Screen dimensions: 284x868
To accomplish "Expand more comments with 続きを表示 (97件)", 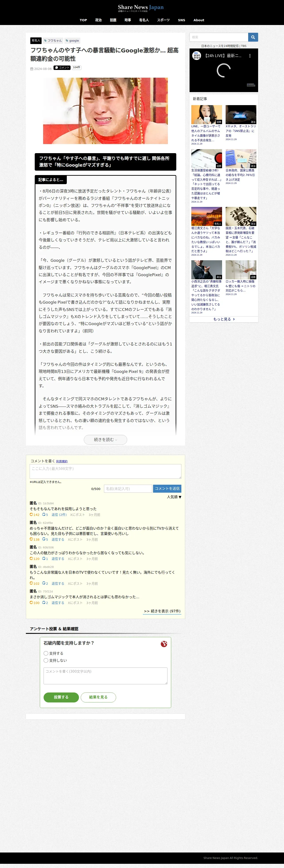I will pyautogui.click(x=162, y=611).
